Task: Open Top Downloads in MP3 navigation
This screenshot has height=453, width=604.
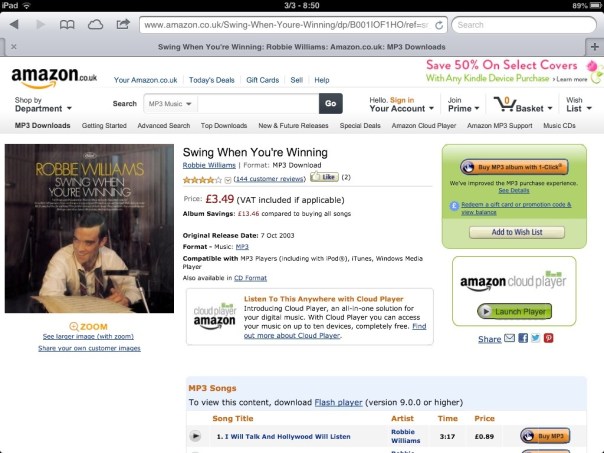Action: (x=224, y=126)
